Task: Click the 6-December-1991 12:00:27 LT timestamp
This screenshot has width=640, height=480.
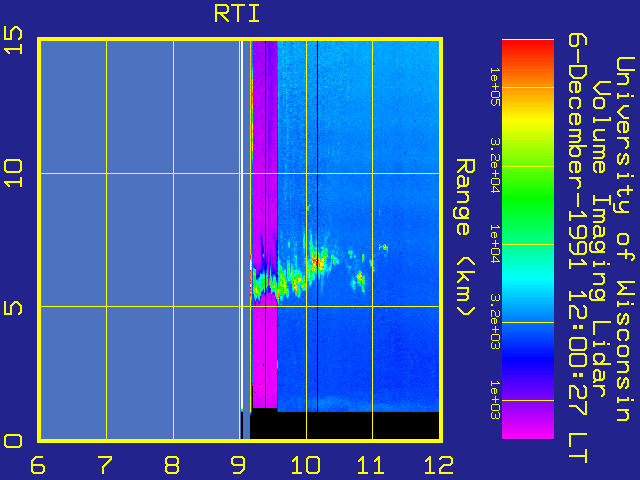Action: coord(578,248)
